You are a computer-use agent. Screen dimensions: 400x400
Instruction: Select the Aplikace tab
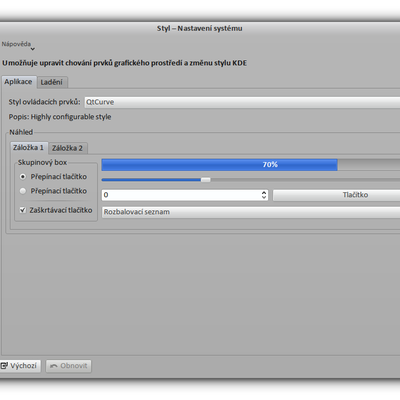[18, 82]
